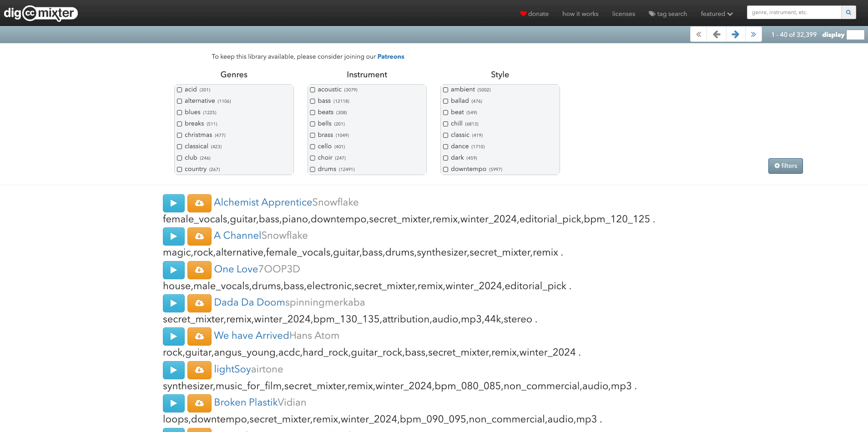Open the filters panel
The image size is (868, 432).
(x=785, y=166)
